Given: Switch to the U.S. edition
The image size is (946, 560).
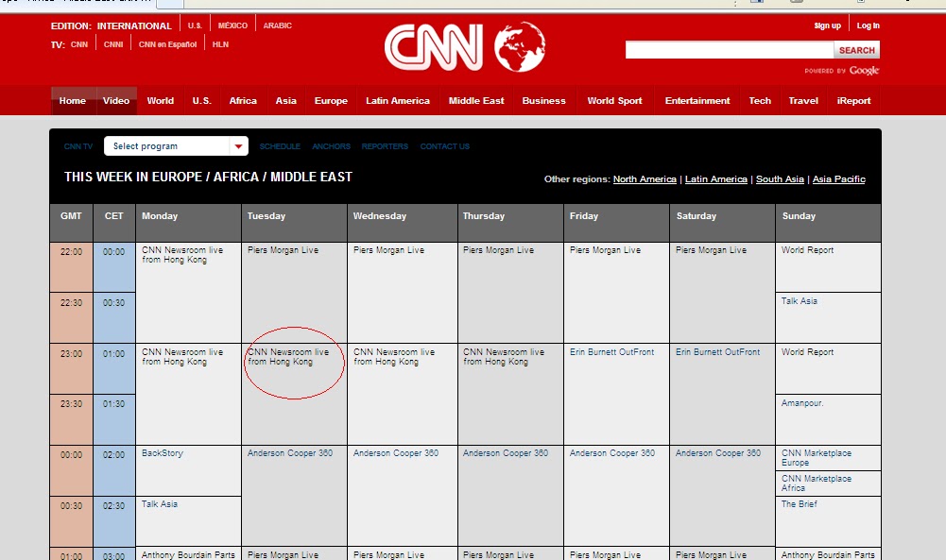Looking at the screenshot, I should [195, 25].
